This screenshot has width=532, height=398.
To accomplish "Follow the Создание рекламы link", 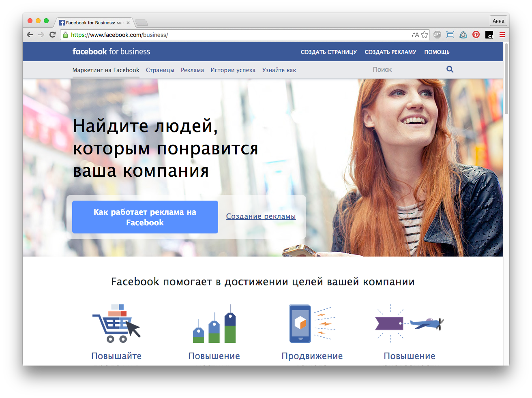I will click(261, 216).
